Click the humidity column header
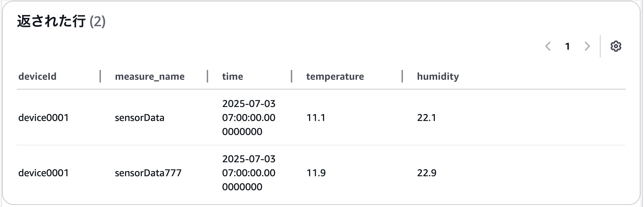Viewport: 644px width, 207px height. (438, 77)
